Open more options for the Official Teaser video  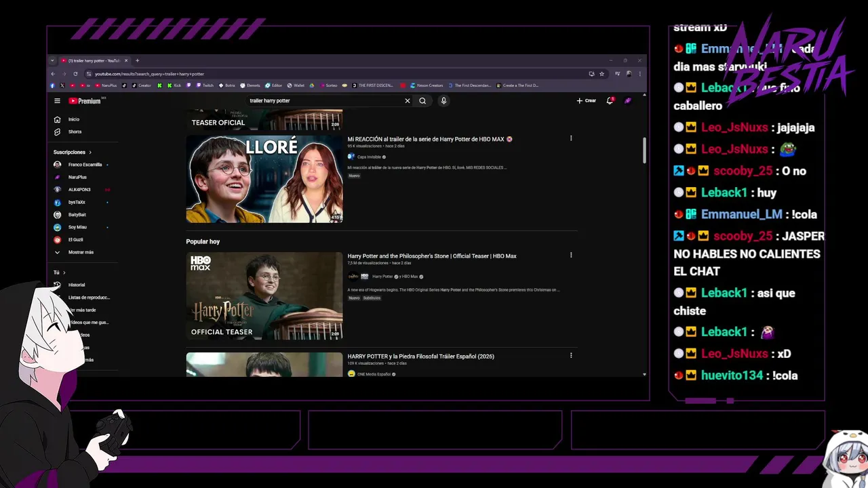coord(571,256)
